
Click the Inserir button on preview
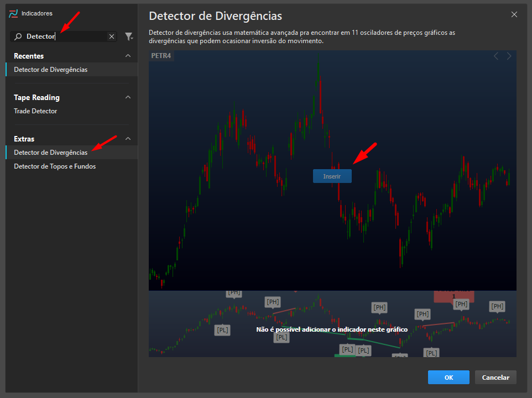332,176
